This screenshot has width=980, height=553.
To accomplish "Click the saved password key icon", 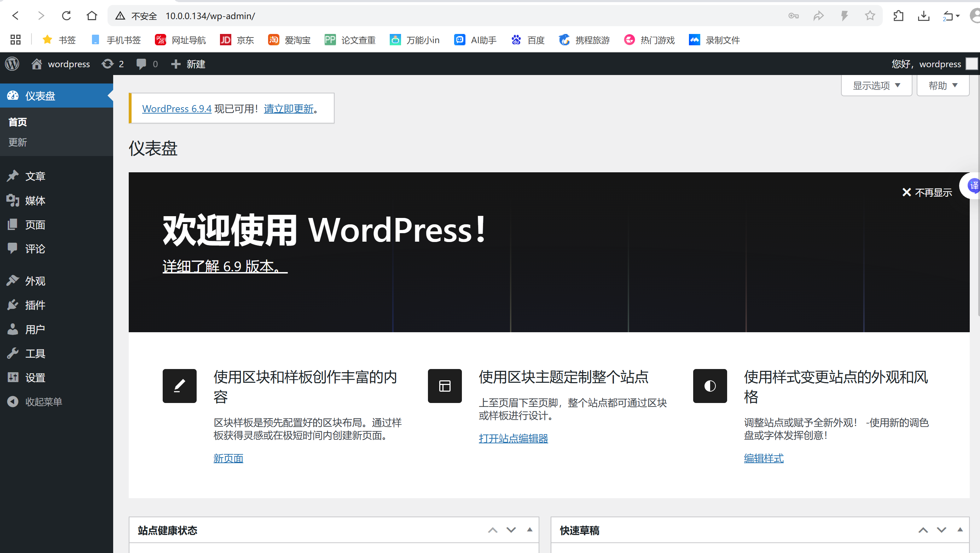I will pos(794,16).
